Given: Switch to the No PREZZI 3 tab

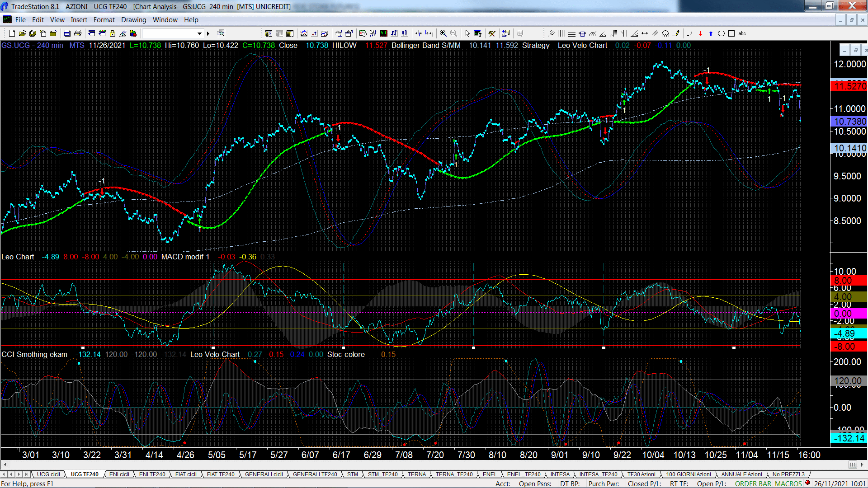Looking at the screenshot, I should (x=788, y=474).
